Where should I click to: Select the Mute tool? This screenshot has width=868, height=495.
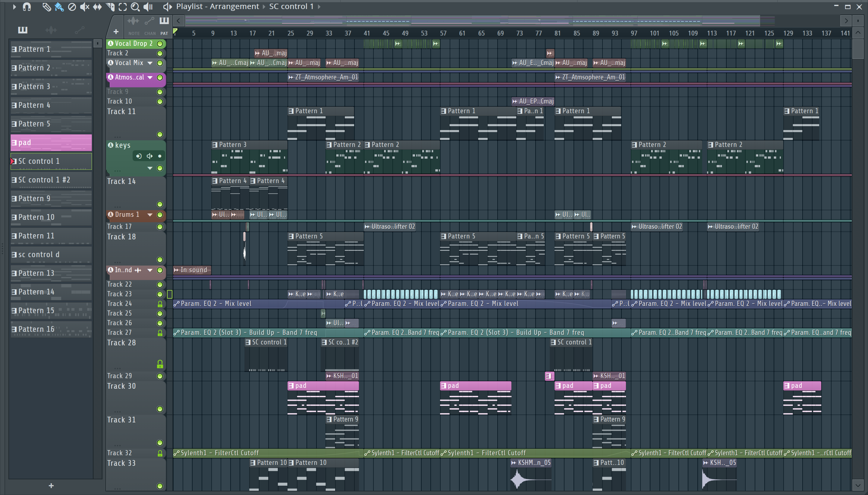(x=84, y=6)
